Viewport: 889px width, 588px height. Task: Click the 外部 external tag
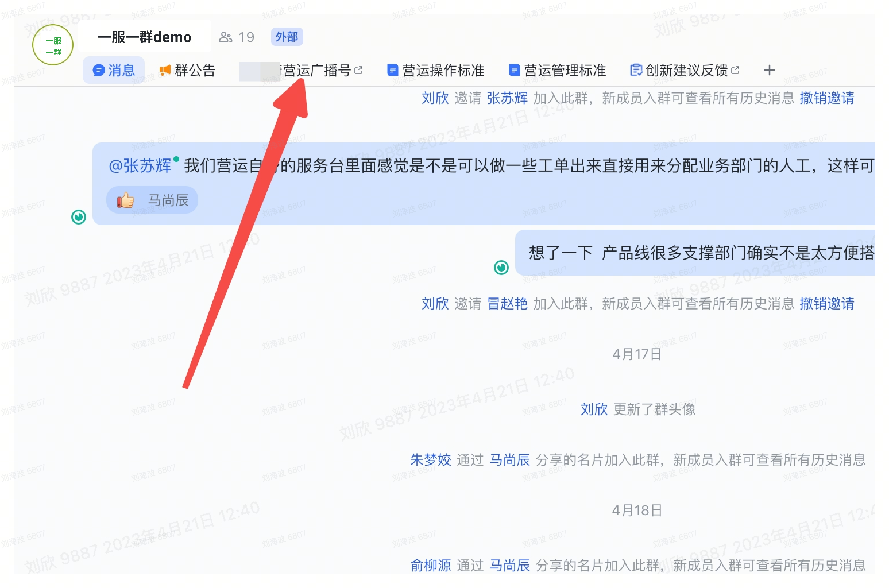click(x=287, y=37)
